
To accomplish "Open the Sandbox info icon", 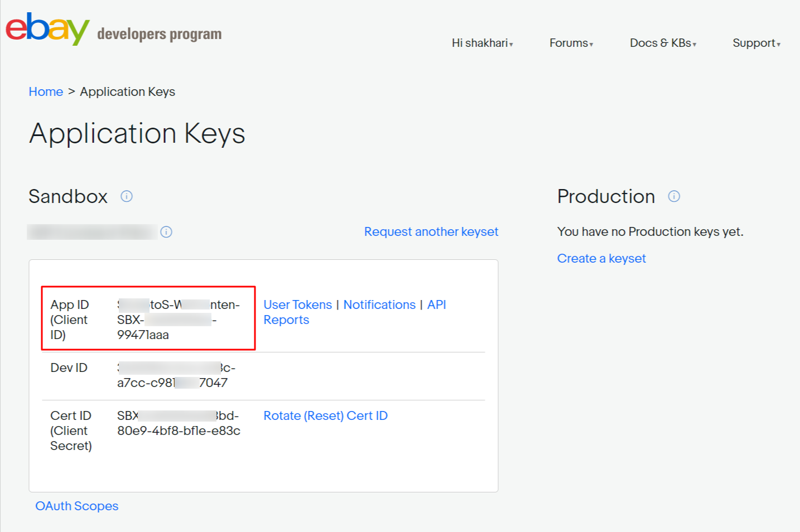I will point(127,196).
